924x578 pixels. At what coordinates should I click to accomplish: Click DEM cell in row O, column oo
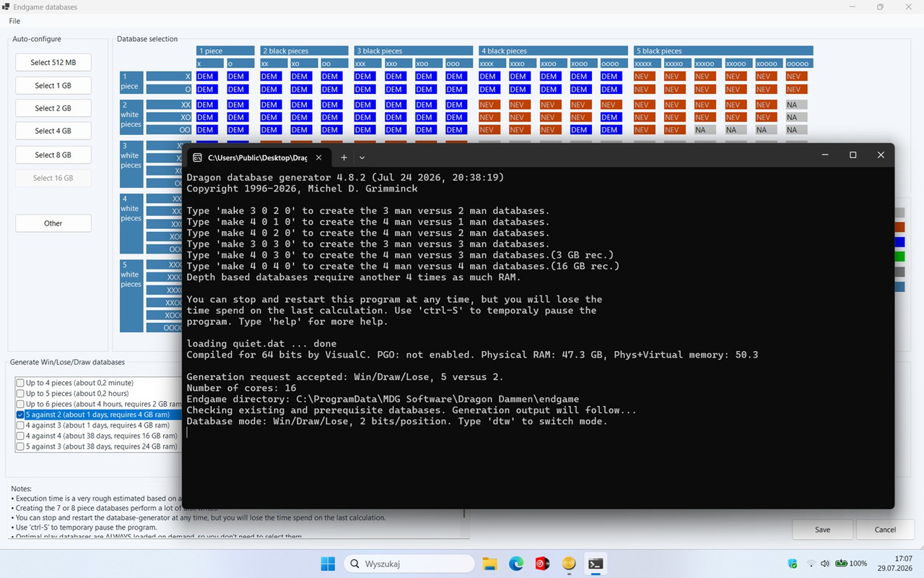331,90
